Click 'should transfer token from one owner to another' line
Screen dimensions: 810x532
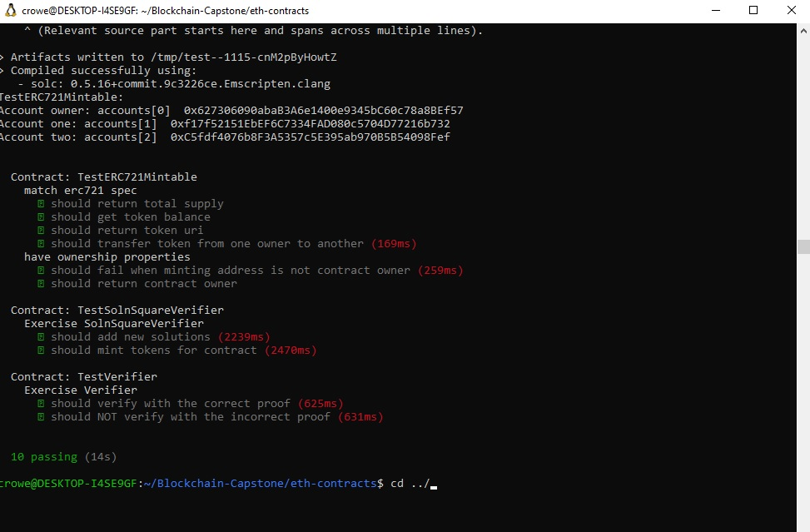(207, 244)
